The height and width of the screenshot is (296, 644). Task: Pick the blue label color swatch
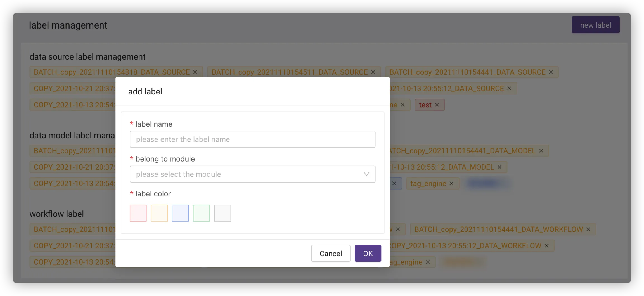pos(180,213)
